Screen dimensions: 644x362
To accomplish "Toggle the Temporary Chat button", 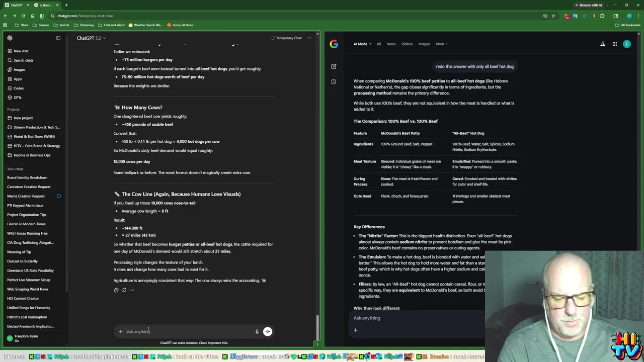I will [x=286, y=38].
